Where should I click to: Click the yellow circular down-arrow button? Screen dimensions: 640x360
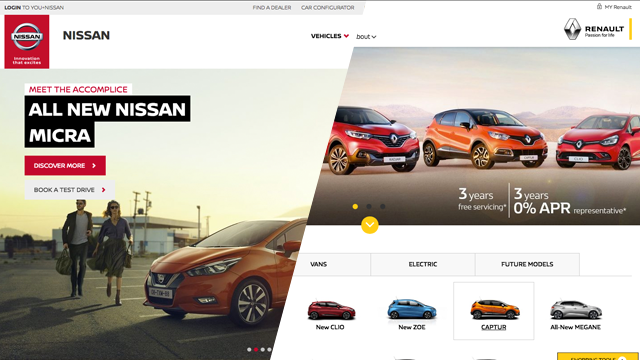[x=370, y=225]
